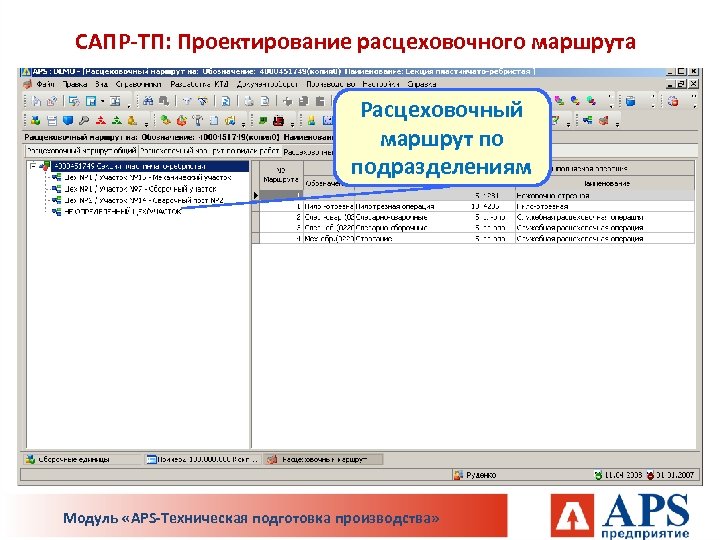720x540 pixels.
Task: Click the blue shield toolbar icon
Action: pos(68,120)
